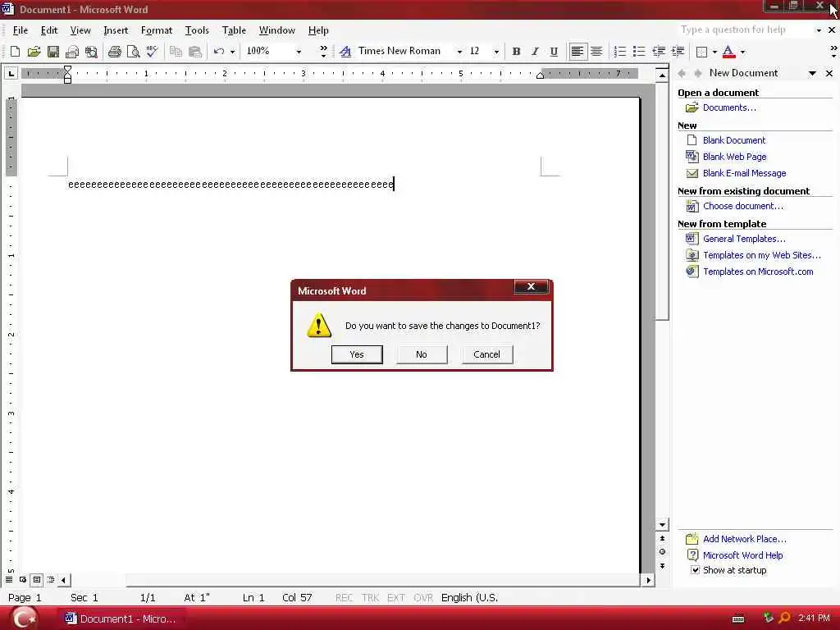Click the Outline View icon

[51, 580]
